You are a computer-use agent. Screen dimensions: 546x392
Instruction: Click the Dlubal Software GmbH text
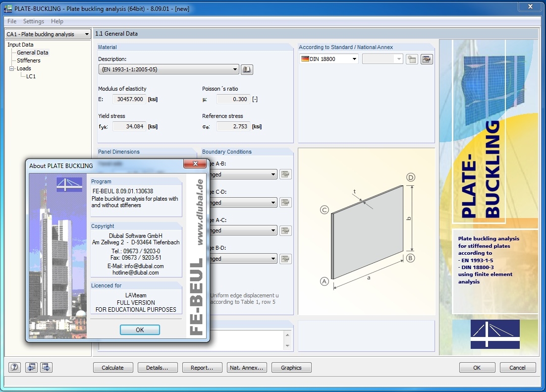click(x=135, y=236)
